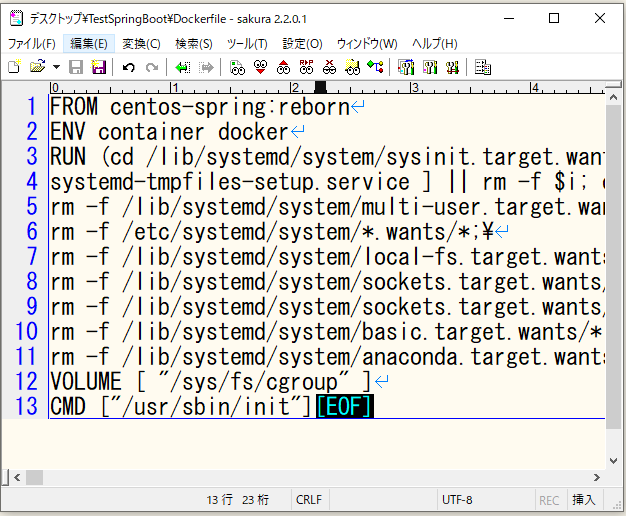Click the Save As icon

pyautogui.click(x=99, y=67)
